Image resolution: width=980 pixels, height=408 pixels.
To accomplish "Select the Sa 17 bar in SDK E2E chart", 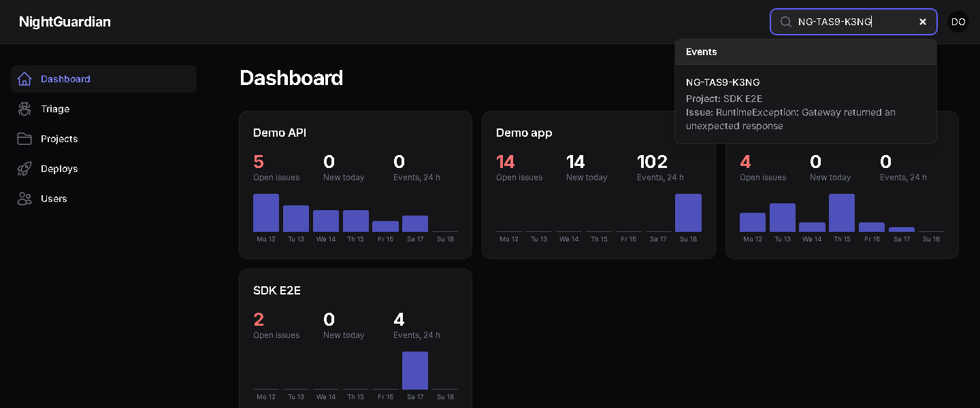I will [415, 371].
